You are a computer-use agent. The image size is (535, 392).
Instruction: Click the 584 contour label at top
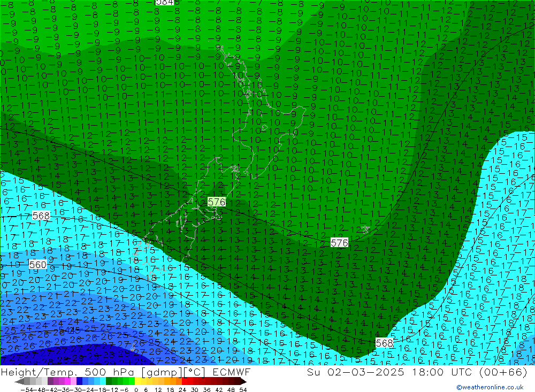(x=164, y=2)
